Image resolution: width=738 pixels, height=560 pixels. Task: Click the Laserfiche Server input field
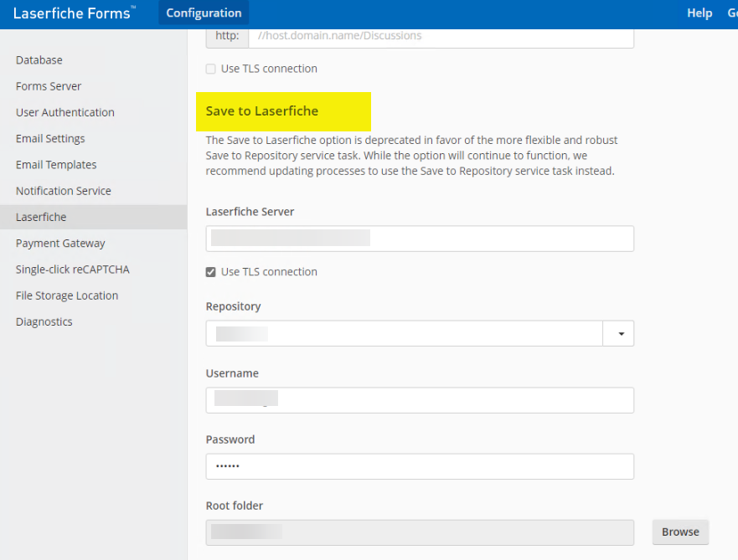pos(420,239)
